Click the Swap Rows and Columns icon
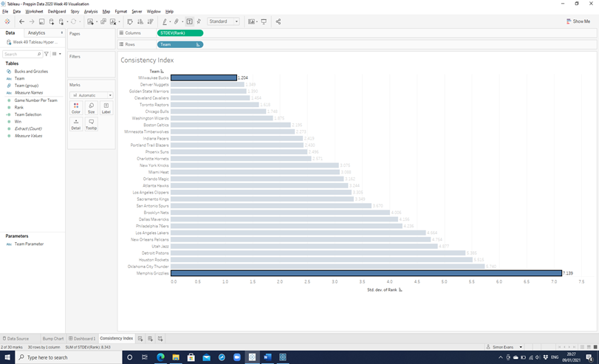Viewport: 599px width, 364px height. (x=130, y=21)
